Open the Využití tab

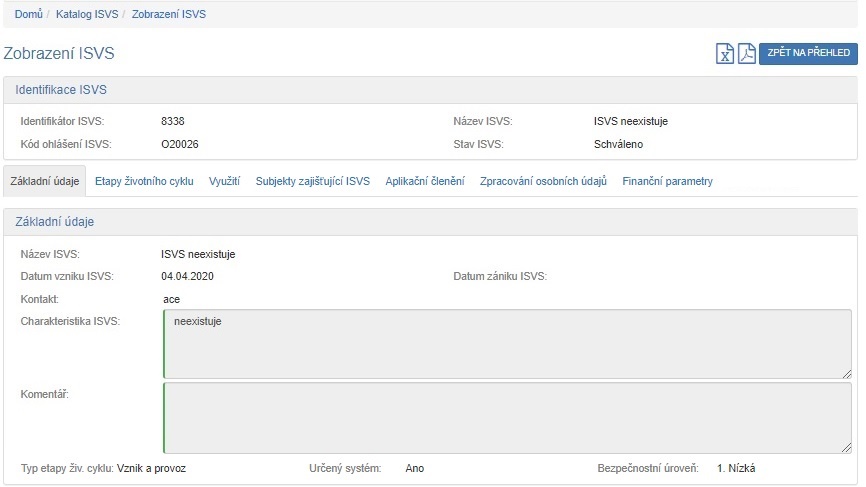[x=224, y=182]
